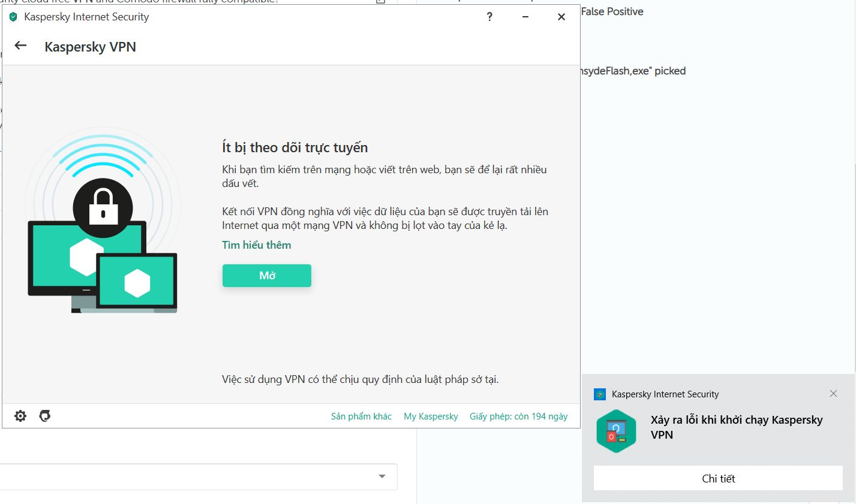Open the Tìm hiểu thêm link
856x504 pixels.
[x=257, y=245]
